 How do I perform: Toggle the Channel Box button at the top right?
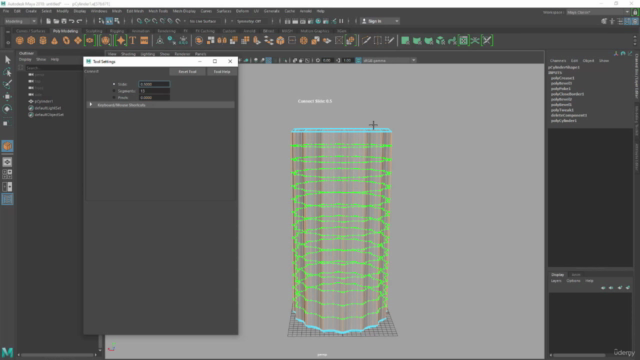(x=635, y=21)
